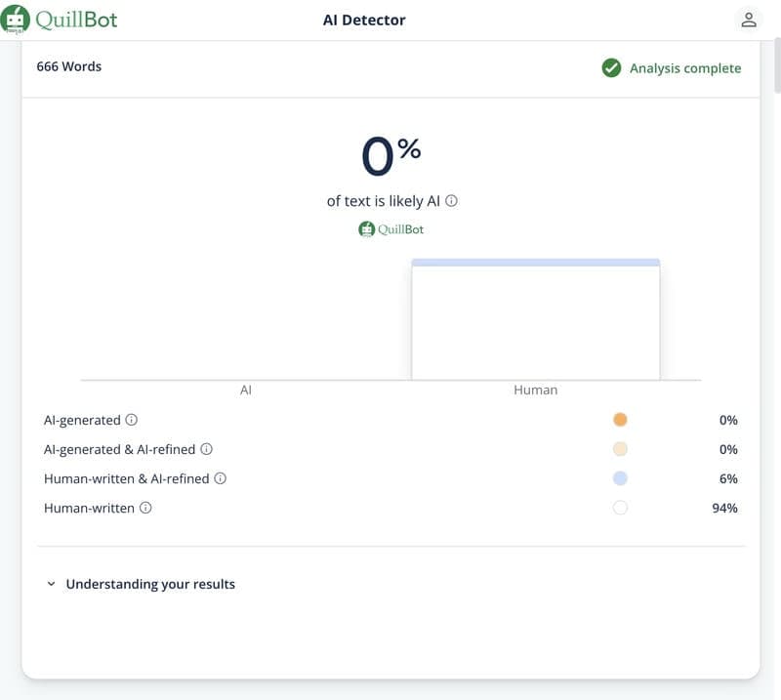Click the AI Detector page title
781x700 pixels.
(364, 20)
